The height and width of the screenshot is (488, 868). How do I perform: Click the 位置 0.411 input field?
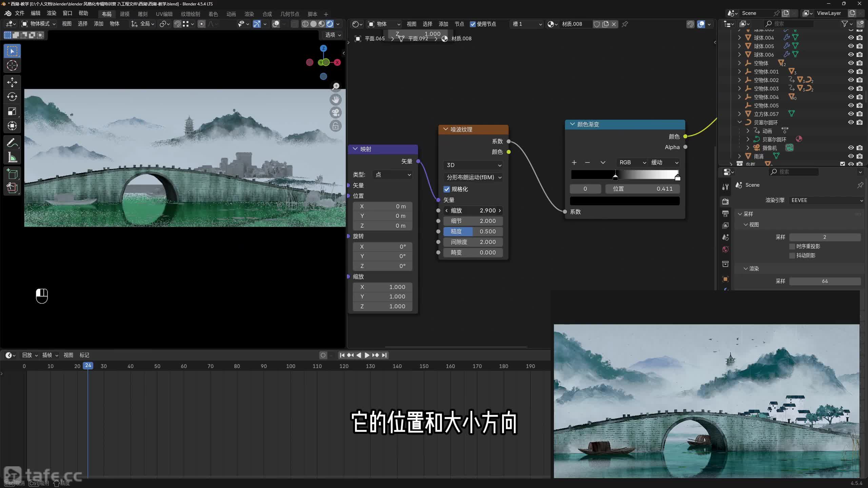point(642,189)
